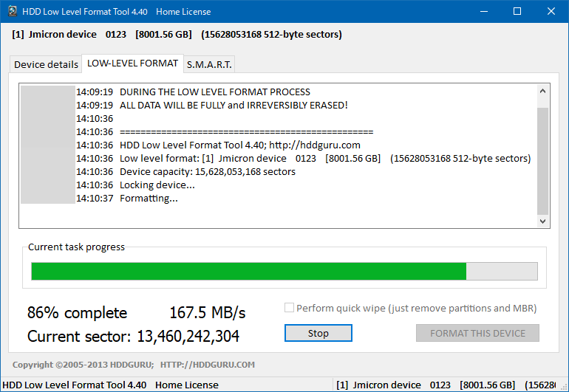The height and width of the screenshot is (392, 569).
Task: Click the HTTP://HDDGURU.COM link
Action: click(x=207, y=365)
